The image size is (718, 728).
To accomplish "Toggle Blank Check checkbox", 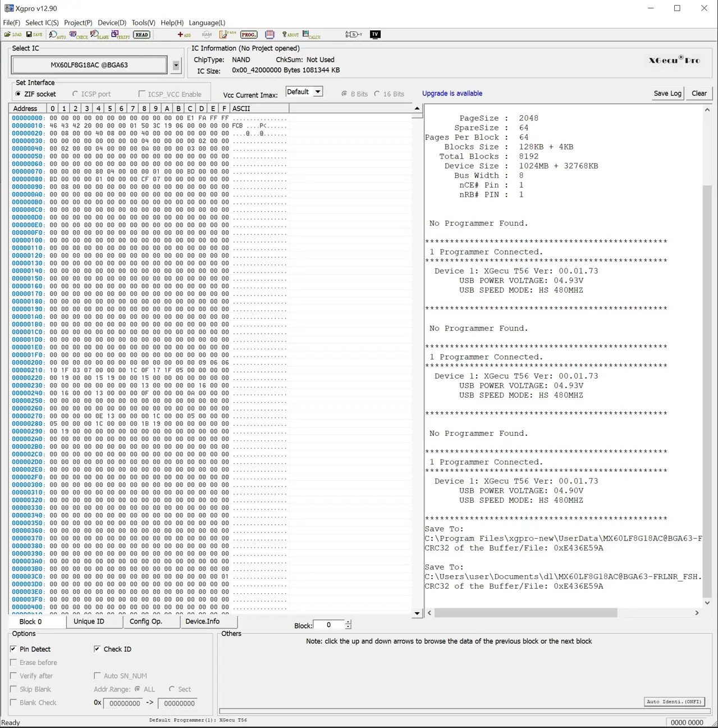I will pos(33,703).
